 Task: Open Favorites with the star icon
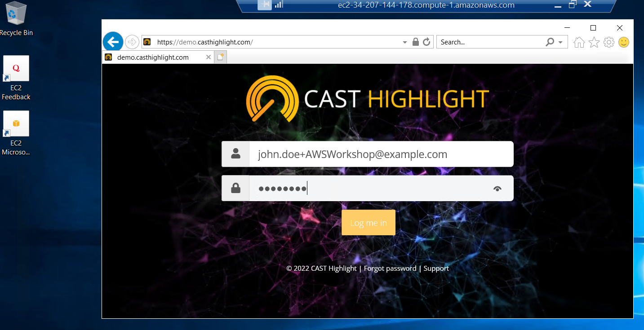click(x=594, y=42)
